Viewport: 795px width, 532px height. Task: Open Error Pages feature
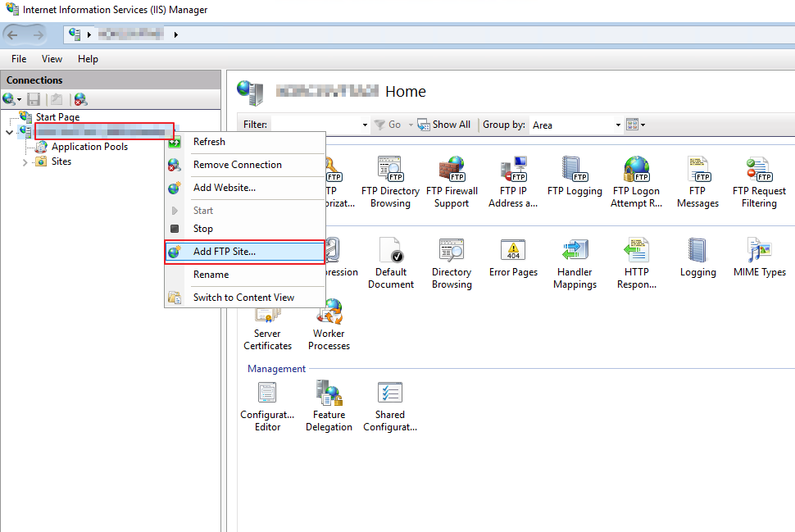513,257
